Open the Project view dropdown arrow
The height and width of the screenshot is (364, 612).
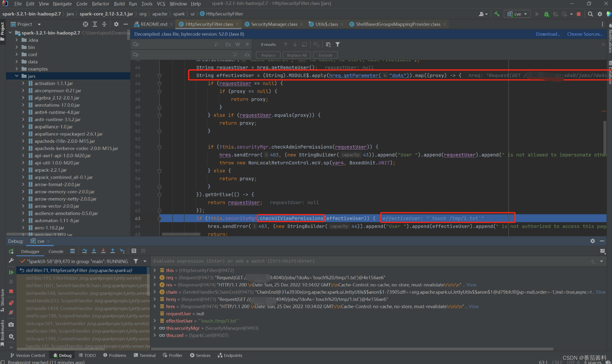(39, 24)
